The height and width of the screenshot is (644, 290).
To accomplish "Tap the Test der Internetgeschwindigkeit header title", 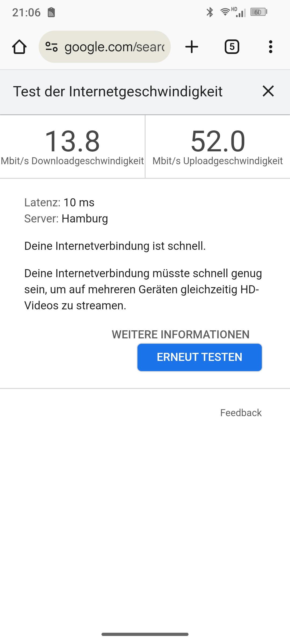I will [x=118, y=91].
